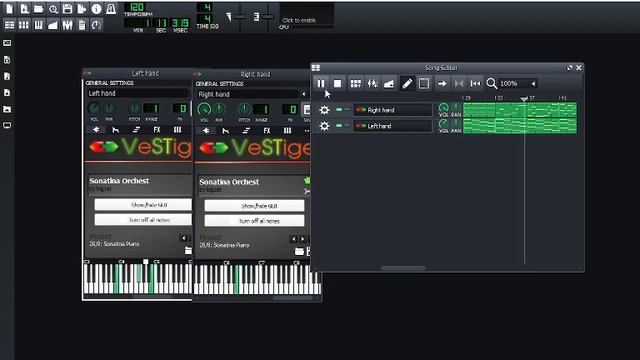This screenshot has height=360, width=640.
Task: Toggle after-stop playhead behavior
Action: tap(476, 84)
